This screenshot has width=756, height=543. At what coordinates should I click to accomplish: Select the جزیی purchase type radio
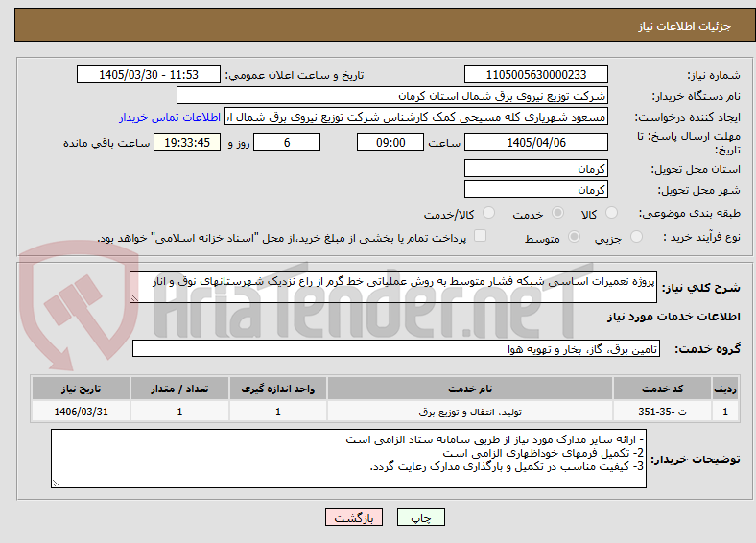pyautogui.click(x=636, y=236)
